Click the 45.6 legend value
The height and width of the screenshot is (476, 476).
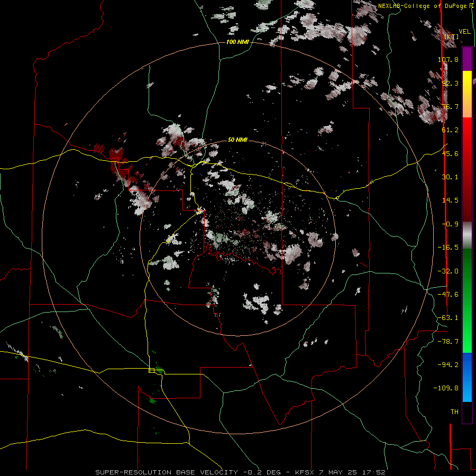coord(450,153)
